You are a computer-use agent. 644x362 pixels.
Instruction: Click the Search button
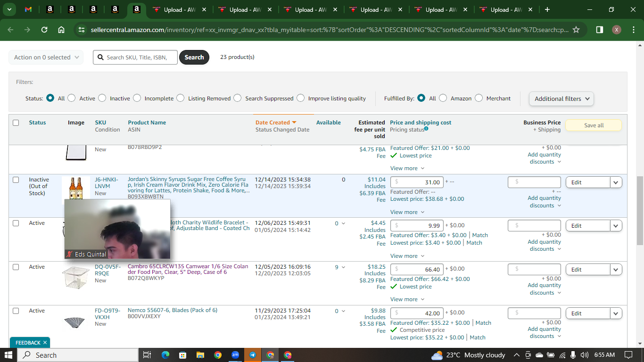coord(194,57)
